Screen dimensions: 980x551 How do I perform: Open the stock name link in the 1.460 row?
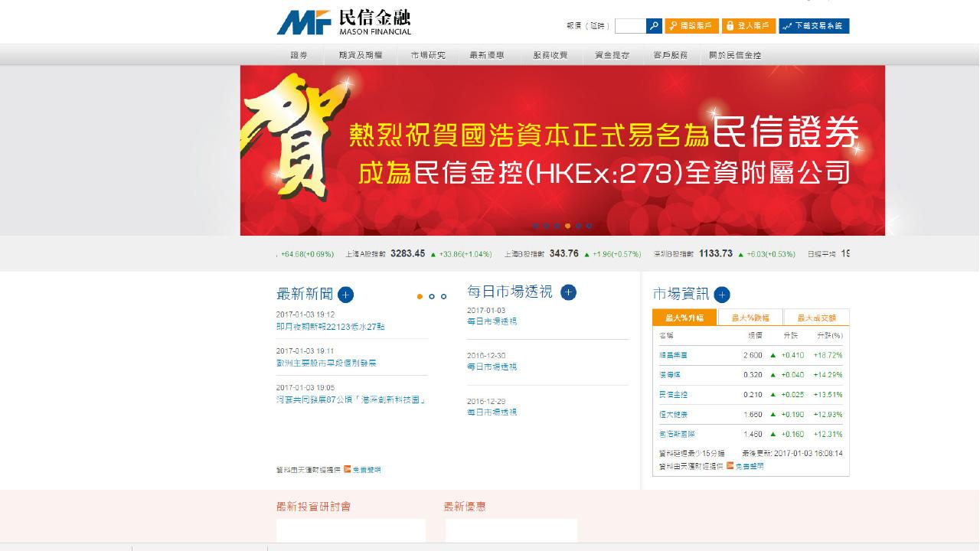pyautogui.click(x=678, y=435)
